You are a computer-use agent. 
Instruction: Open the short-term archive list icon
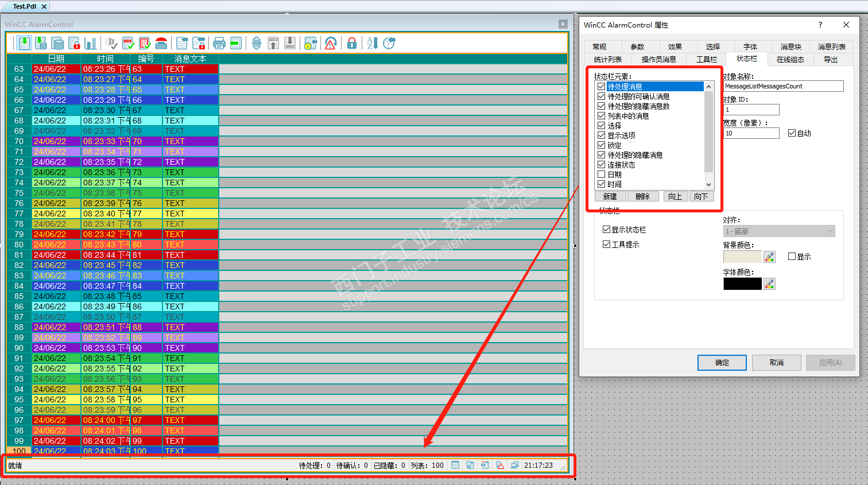[41, 43]
